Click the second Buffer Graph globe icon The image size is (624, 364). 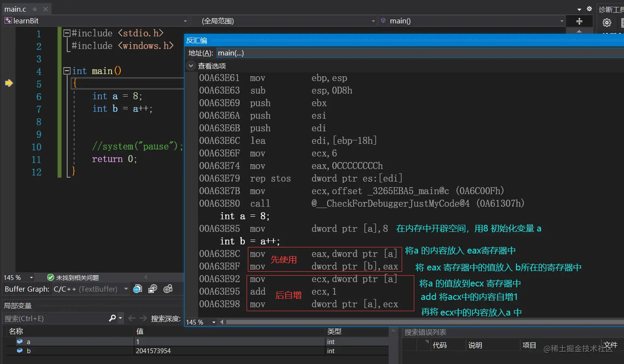153,289
